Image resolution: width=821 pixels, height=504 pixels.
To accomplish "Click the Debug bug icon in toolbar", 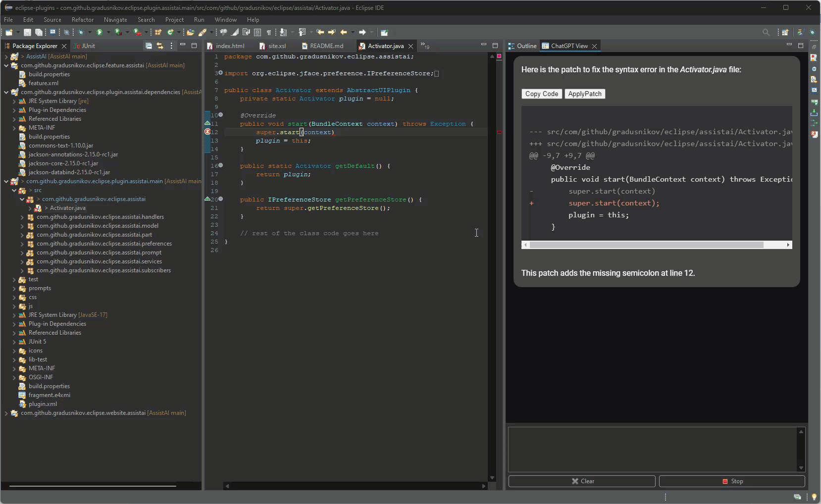I will 81,32.
